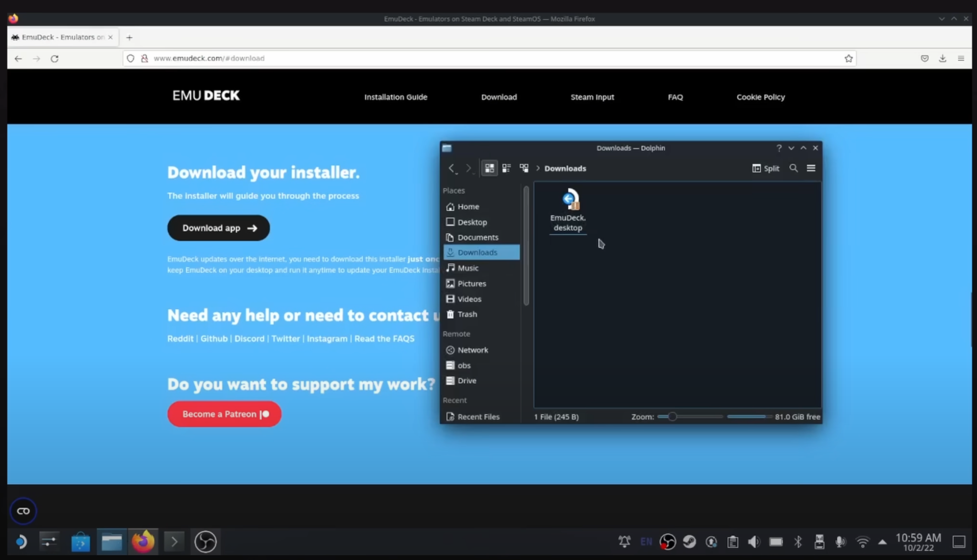Click Dolphin back navigation arrow
977x560 pixels.
(452, 168)
